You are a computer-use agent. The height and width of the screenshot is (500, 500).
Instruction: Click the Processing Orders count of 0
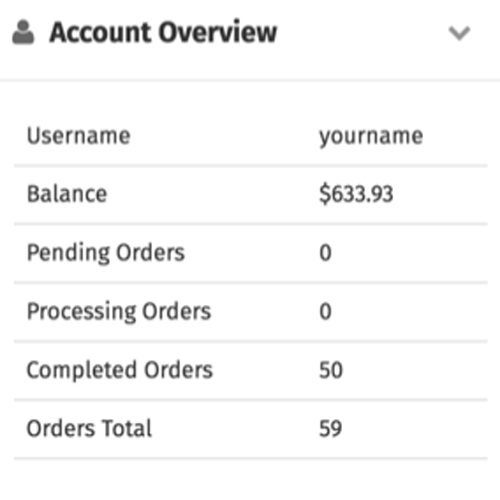pos(325,311)
